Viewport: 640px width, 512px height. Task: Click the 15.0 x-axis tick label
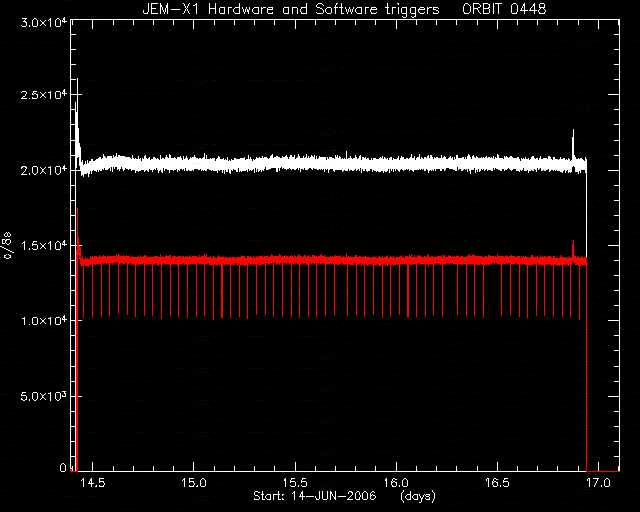coord(194,483)
